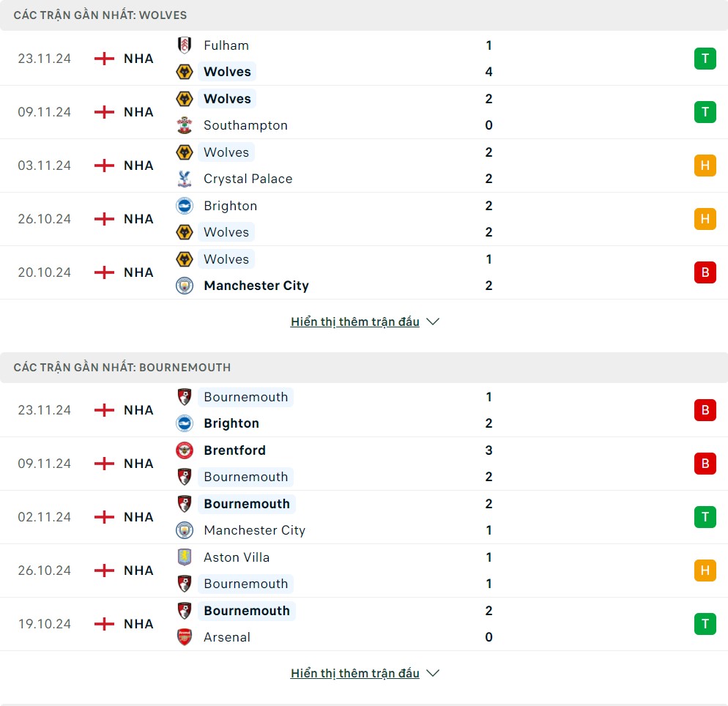This screenshot has width=728, height=706.
Task: Click the Crystal Palace club crest icon
Action: pos(185,179)
